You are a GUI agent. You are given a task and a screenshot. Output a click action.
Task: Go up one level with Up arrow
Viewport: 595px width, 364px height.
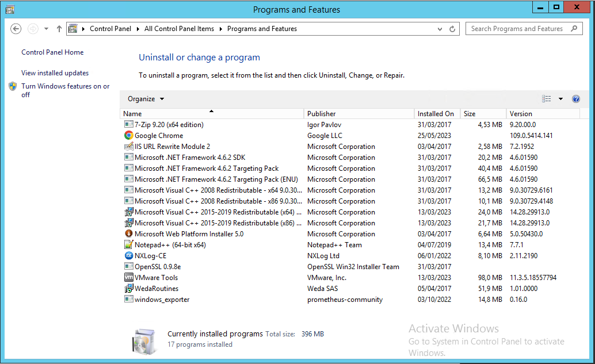click(x=59, y=29)
